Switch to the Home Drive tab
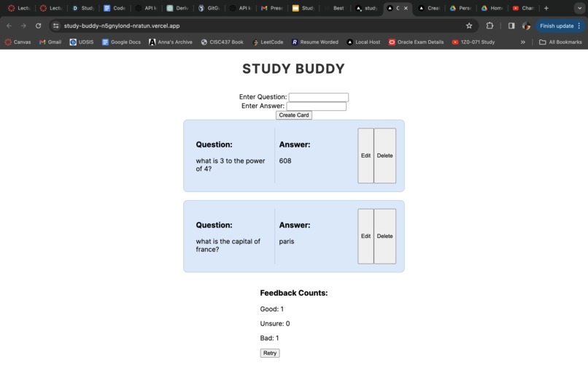588x368 pixels. [492, 8]
